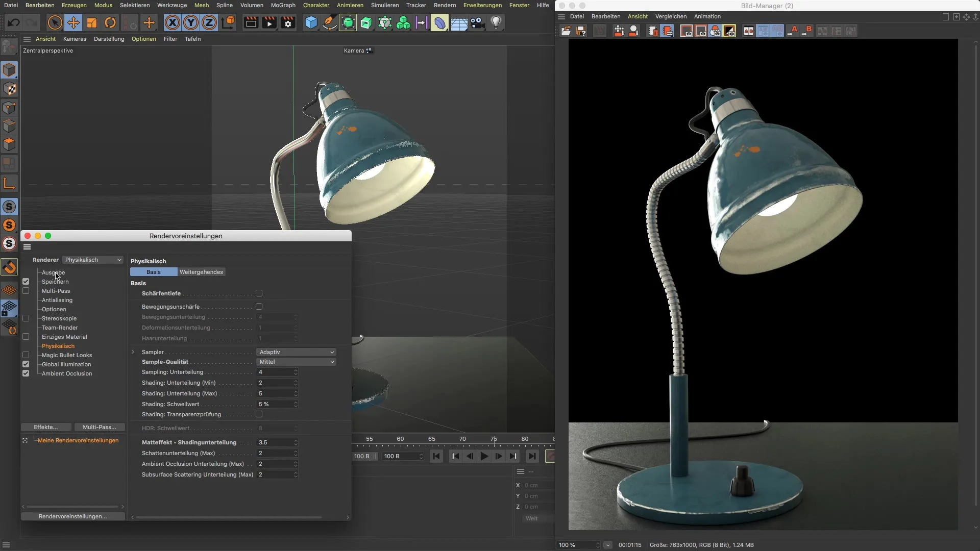Select Ausgabe in settings list
This screenshot has height=551, width=980.
pos(53,272)
